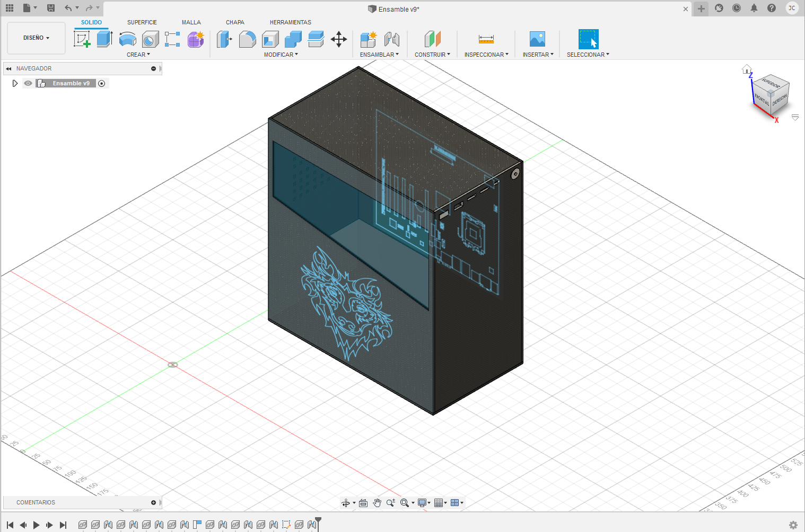Viewport: 805px width, 532px height.
Task: Open the Modificar dropdown menu
Action: pyautogui.click(x=281, y=55)
